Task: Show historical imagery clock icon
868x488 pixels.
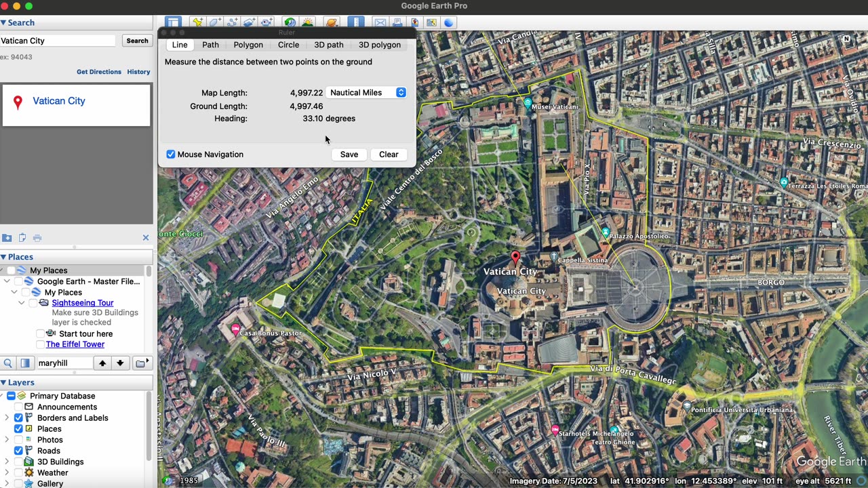Action: click(290, 22)
